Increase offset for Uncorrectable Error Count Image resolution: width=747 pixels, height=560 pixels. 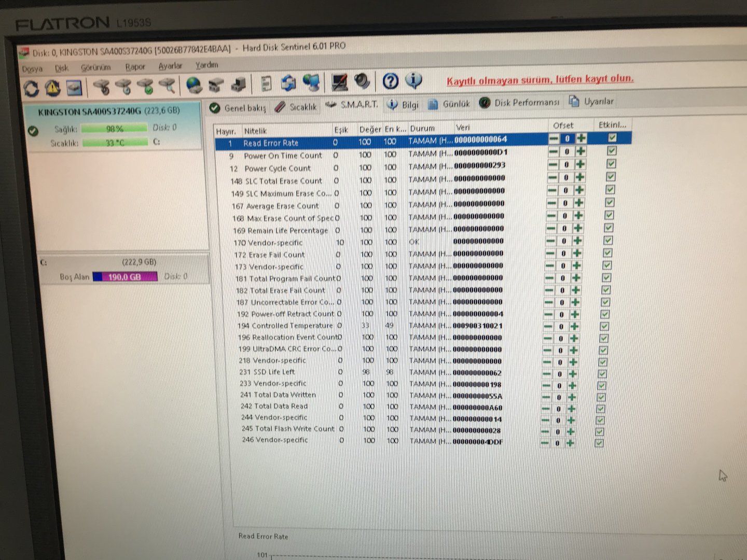tap(575, 302)
